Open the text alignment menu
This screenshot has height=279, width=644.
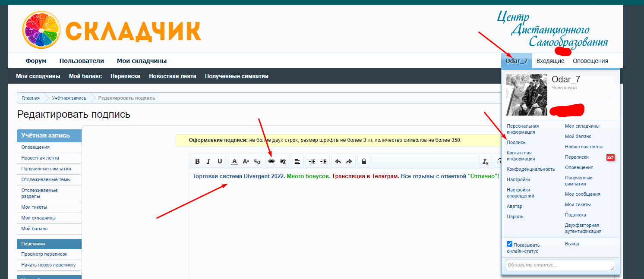(x=297, y=161)
